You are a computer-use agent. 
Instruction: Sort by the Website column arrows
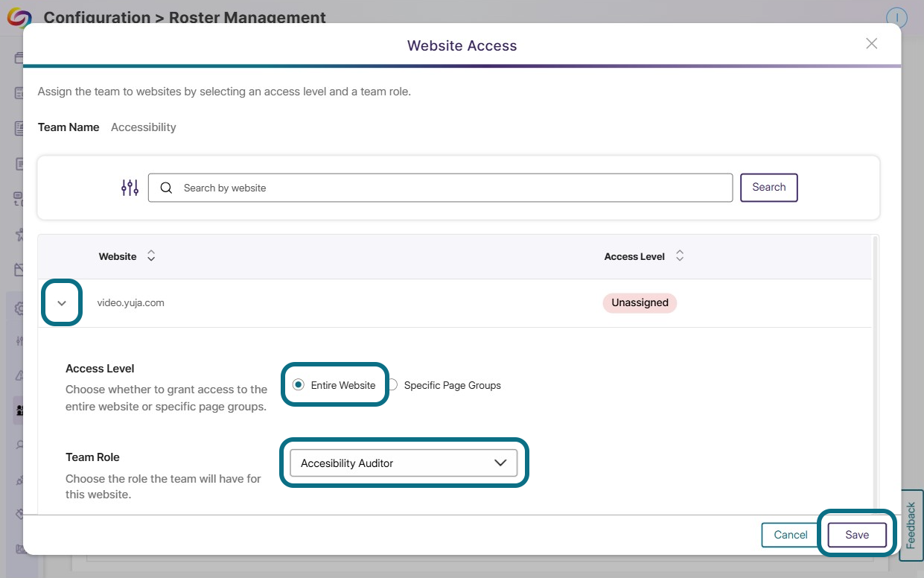[x=151, y=256]
